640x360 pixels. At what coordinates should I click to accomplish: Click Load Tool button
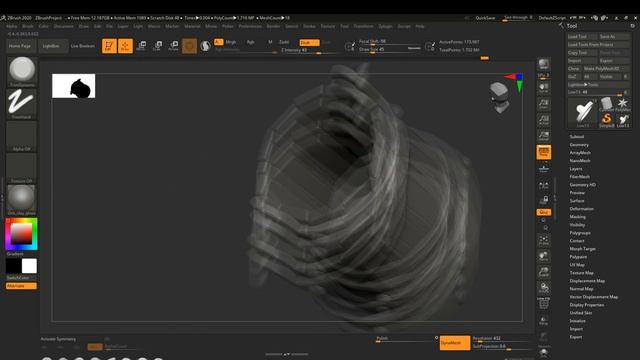click(x=582, y=36)
